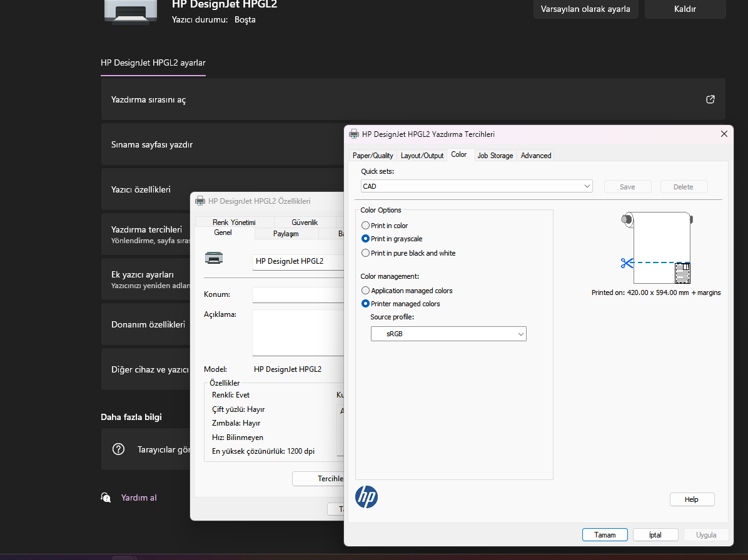Image resolution: width=748 pixels, height=560 pixels.
Task: Click the 'Printed on: 420.00 x 594.00 mm' text
Action: 656,292
